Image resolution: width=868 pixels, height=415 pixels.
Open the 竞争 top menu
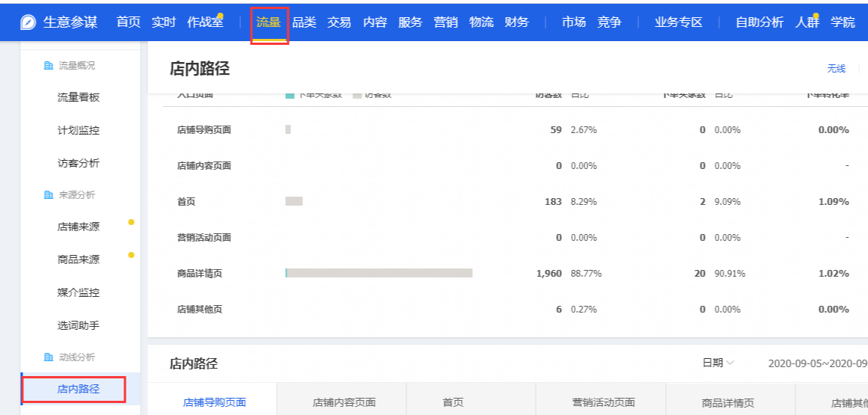click(x=610, y=22)
